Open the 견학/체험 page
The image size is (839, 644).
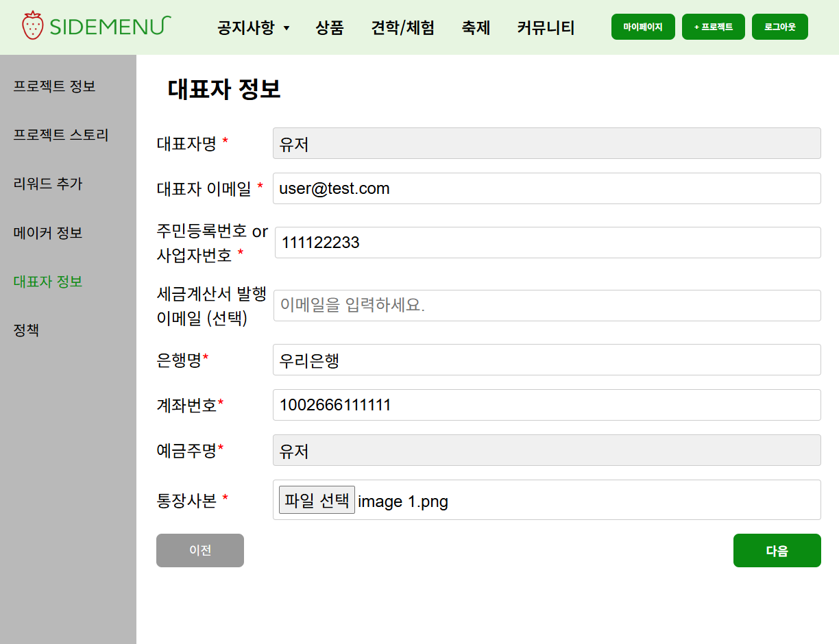pyautogui.click(x=402, y=27)
